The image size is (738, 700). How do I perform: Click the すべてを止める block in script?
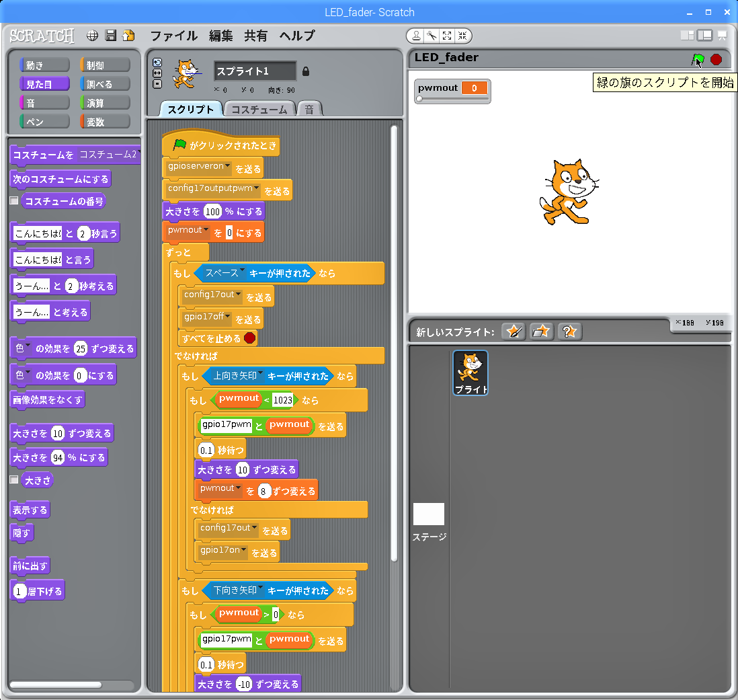[218, 338]
